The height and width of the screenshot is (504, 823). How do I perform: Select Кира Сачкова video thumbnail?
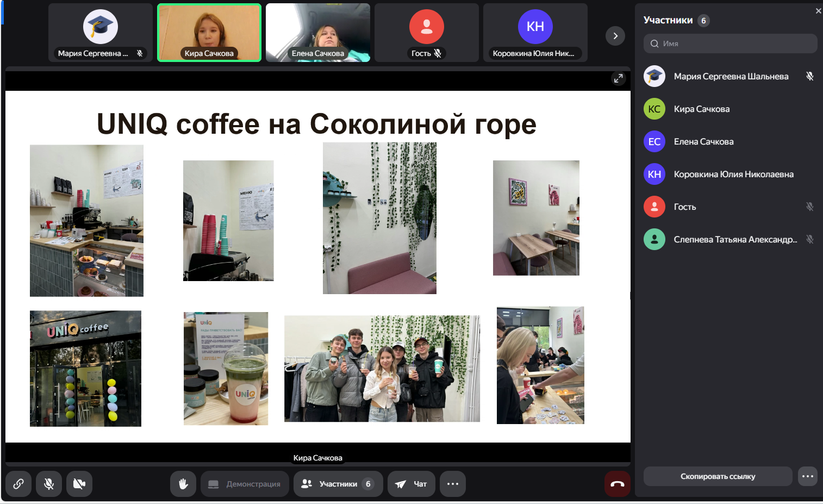tap(209, 33)
